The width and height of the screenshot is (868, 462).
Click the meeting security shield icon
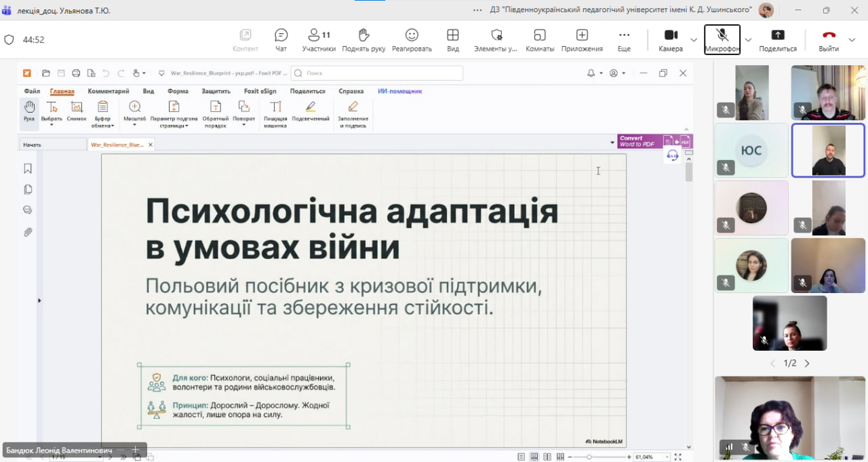click(9, 39)
